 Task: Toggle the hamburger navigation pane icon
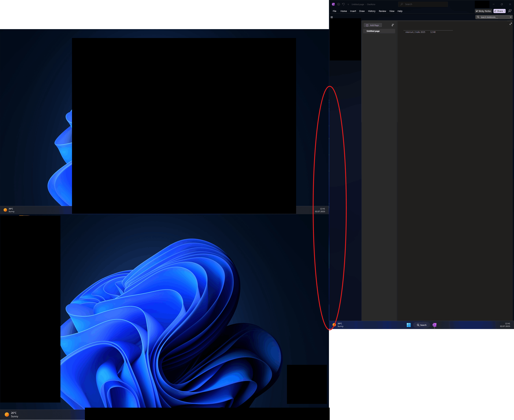[332, 17]
